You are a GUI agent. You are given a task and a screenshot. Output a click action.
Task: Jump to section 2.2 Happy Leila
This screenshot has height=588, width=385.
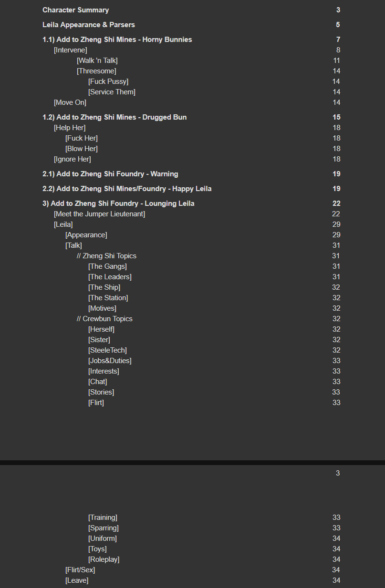[x=127, y=189]
